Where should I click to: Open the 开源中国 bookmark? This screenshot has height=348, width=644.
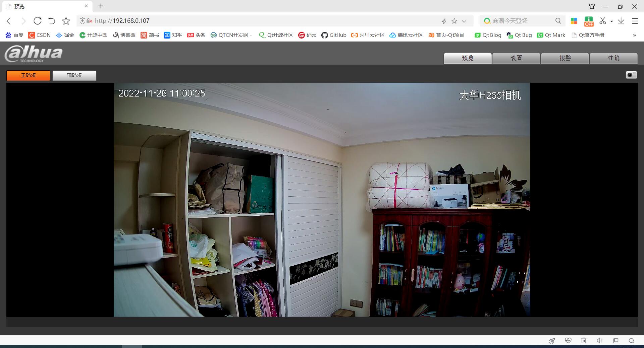93,35
